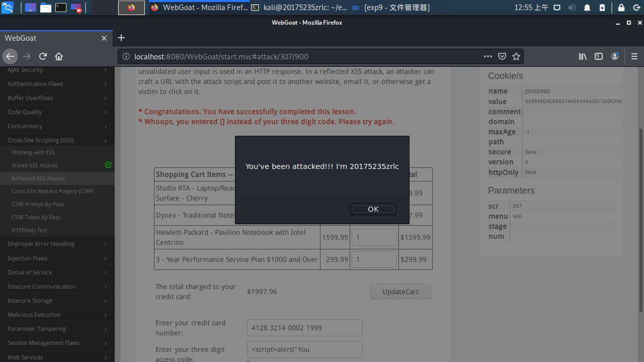Bookmark this page with the star
644x362 pixels.
pyautogui.click(x=516, y=56)
